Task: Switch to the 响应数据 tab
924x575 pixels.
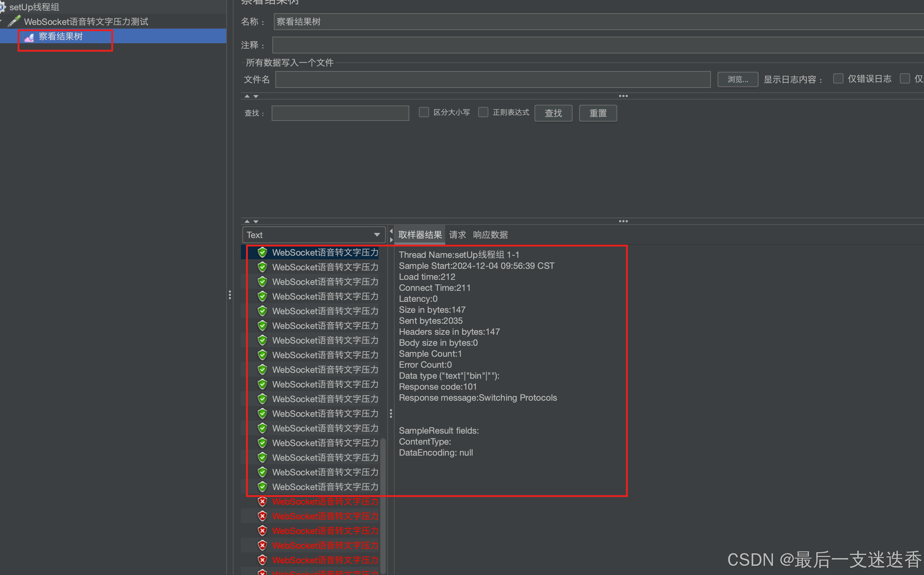Action: pos(490,235)
